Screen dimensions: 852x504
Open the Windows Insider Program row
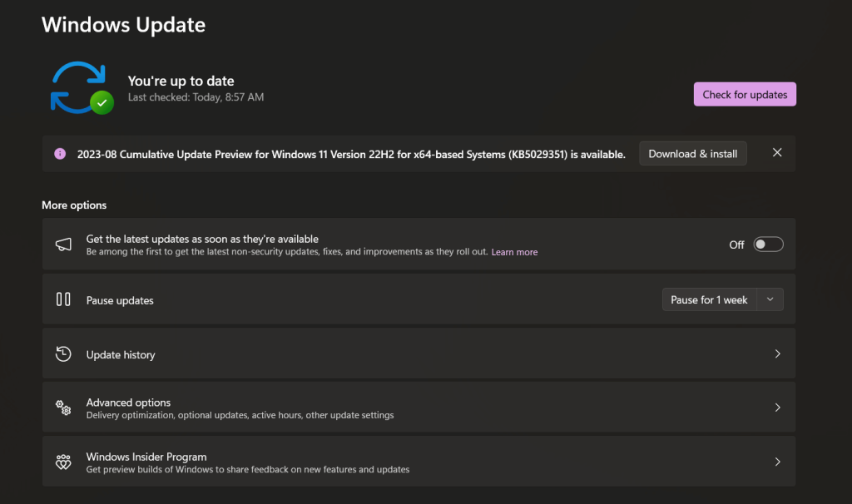pos(146,457)
